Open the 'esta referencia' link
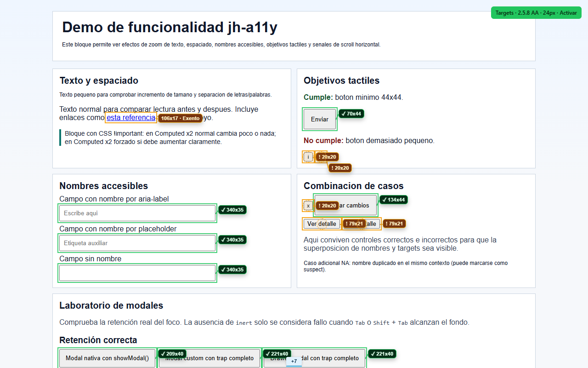The image size is (588, 368). pos(131,118)
